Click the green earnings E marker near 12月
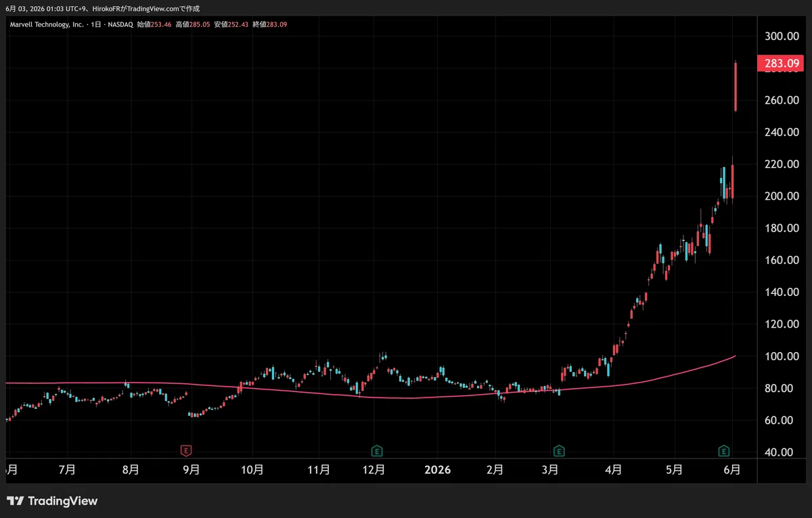812x518 pixels. (x=377, y=450)
